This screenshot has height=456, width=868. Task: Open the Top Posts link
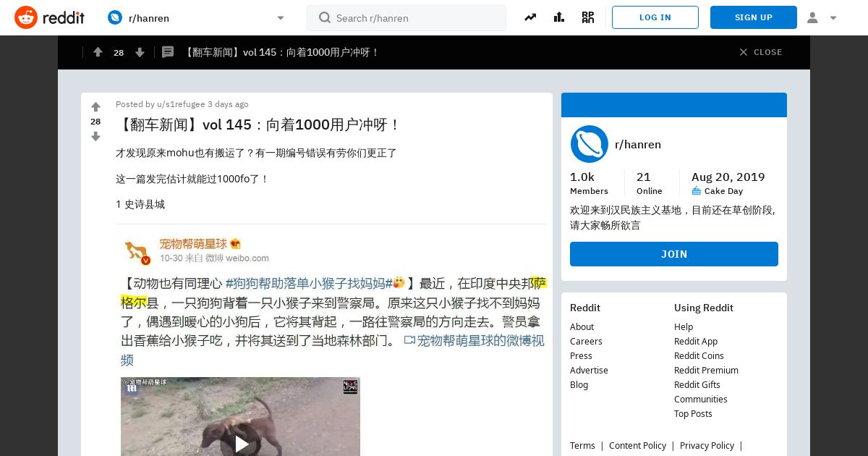coord(693,414)
